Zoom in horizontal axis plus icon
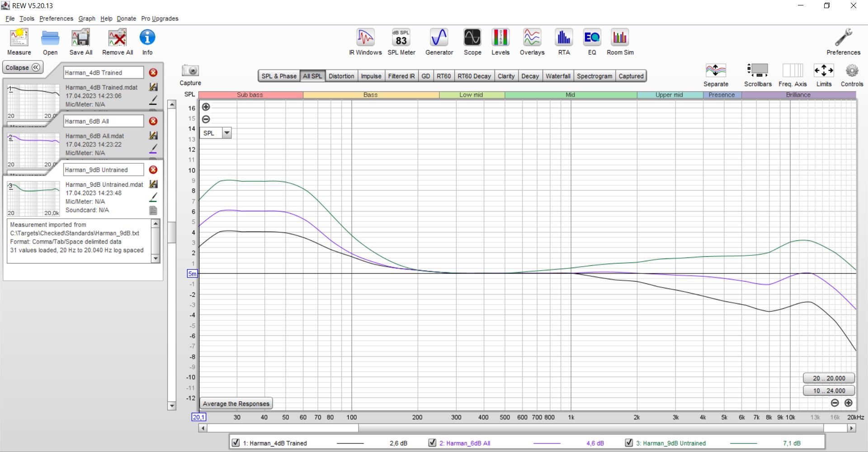The width and height of the screenshot is (868, 452). pos(849,403)
